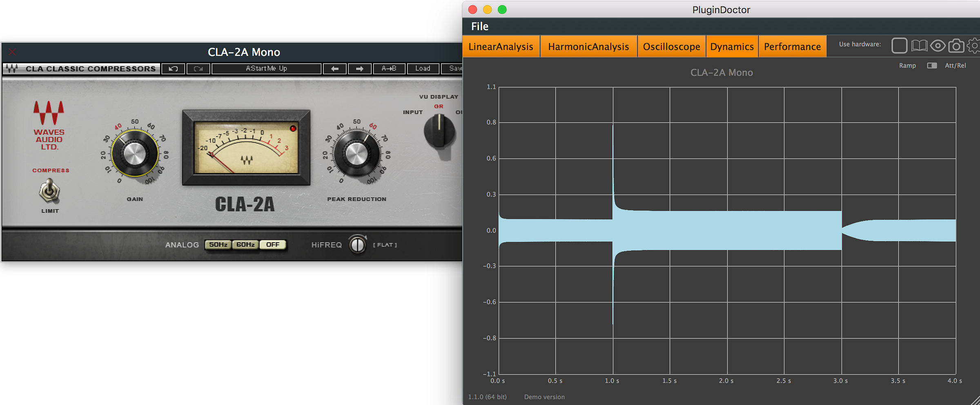
Task: Switch to the LinearAnalysis tab
Action: click(x=501, y=46)
